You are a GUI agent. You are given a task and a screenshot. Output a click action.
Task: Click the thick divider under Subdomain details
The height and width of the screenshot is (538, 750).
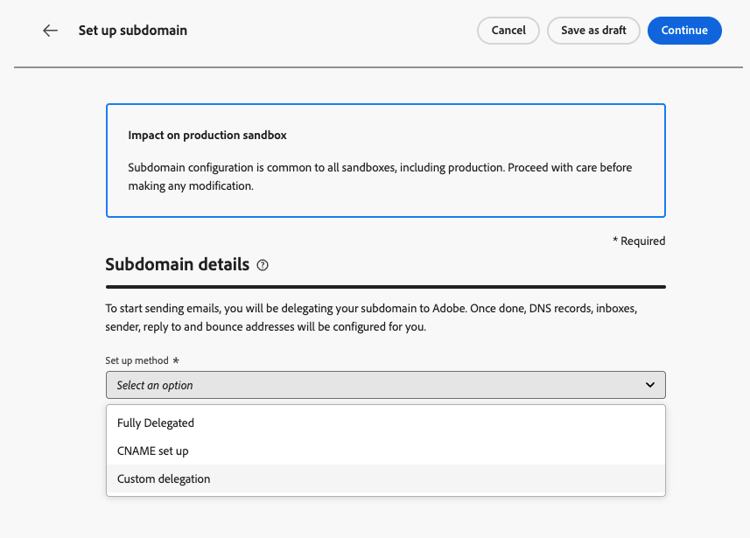[x=385, y=287]
